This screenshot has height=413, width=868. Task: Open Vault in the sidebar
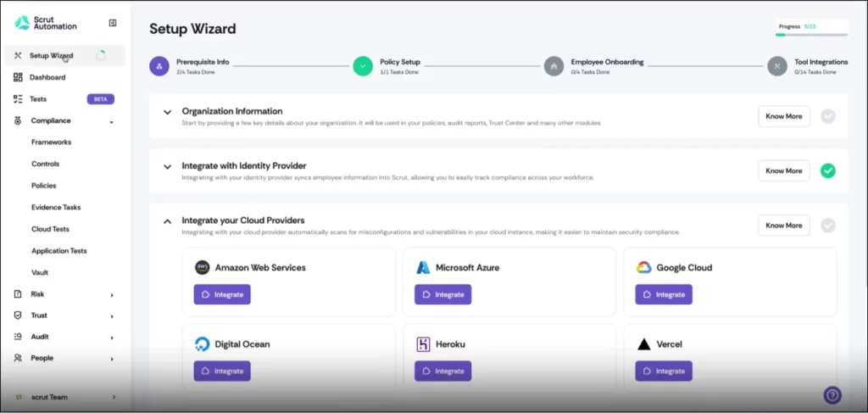pos(40,273)
